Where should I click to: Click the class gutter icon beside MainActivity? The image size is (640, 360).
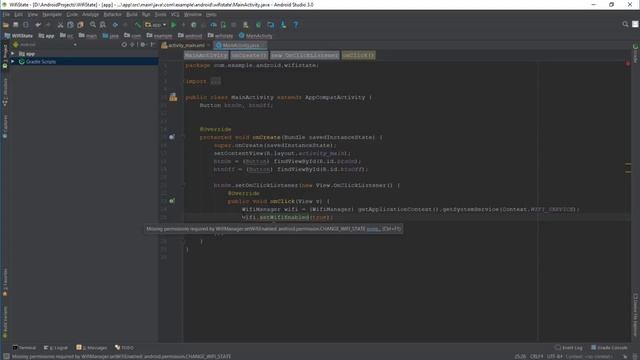[173, 97]
